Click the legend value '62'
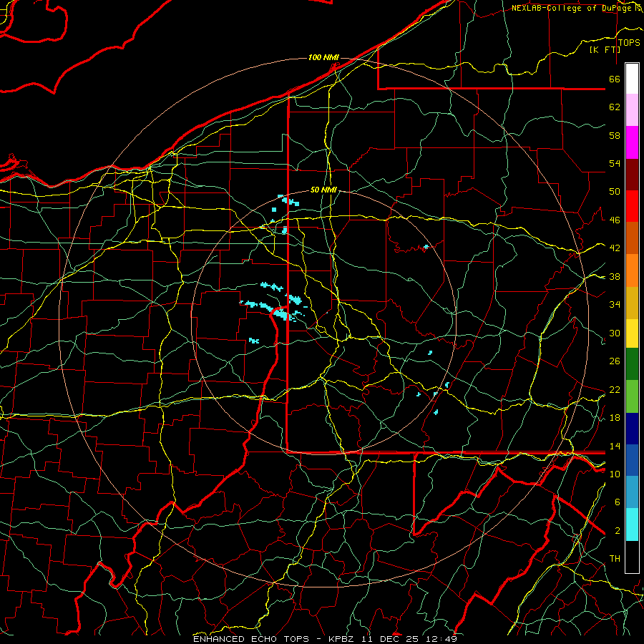644x644 pixels. (615, 107)
